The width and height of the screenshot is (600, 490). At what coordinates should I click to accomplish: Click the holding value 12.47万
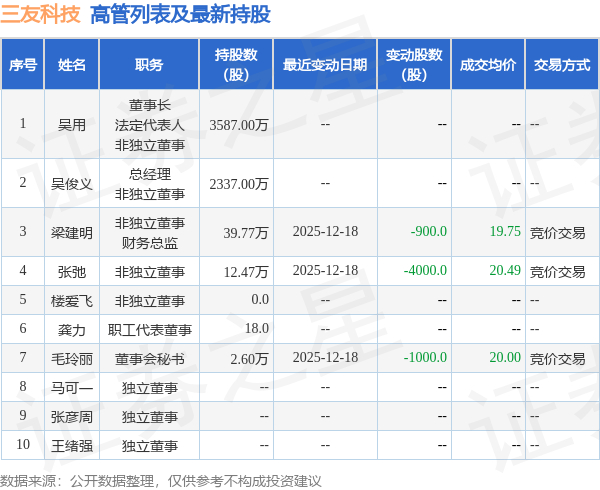tap(246, 272)
